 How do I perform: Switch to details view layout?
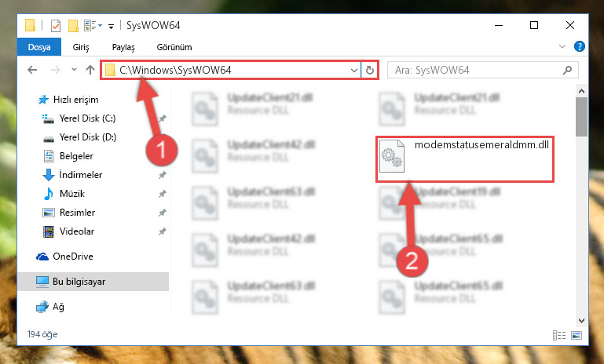pyautogui.click(x=559, y=335)
